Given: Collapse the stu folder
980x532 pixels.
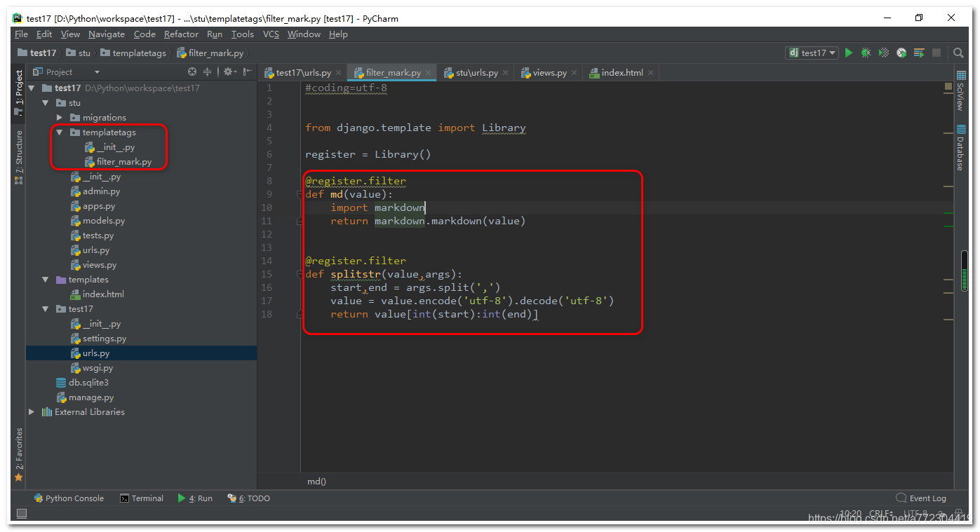Looking at the screenshot, I should point(46,103).
